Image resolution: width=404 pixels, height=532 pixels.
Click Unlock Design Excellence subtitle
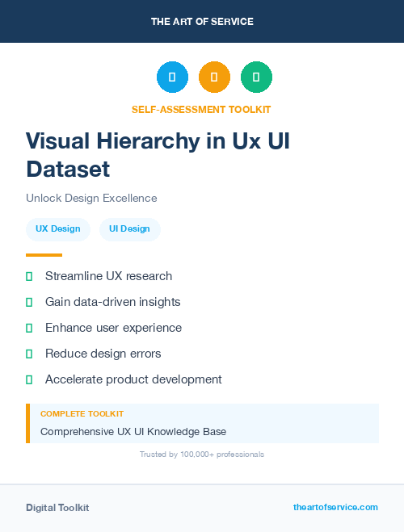(91, 198)
